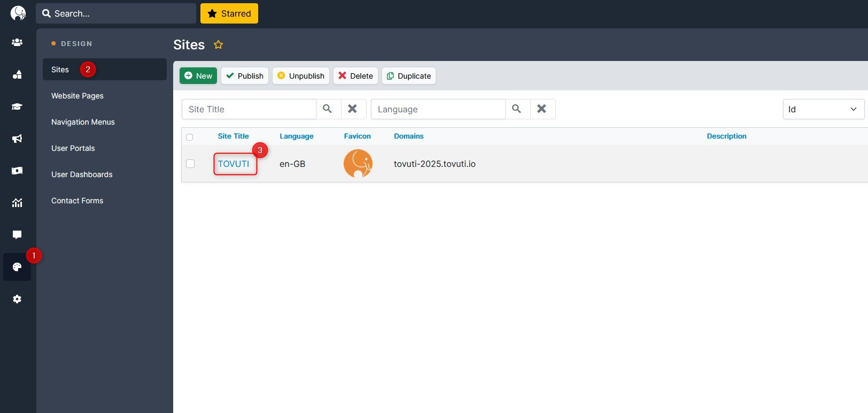The width and height of the screenshot is (868, 413).
Task: Click the Unpublish button
Action: pos(301,76)
